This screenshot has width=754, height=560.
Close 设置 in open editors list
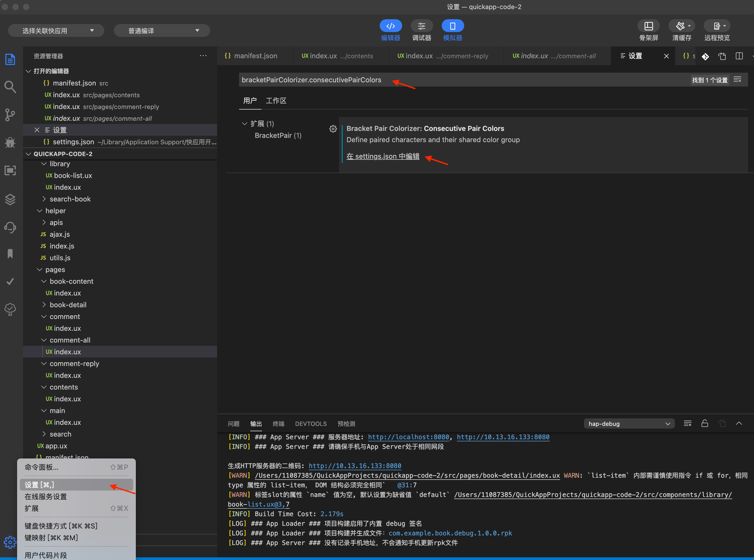point(37,130)
